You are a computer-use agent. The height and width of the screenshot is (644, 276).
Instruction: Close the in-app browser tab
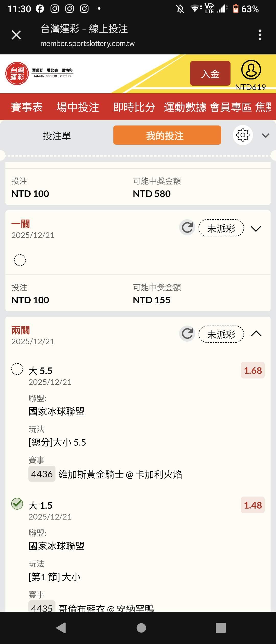[16, 35]
